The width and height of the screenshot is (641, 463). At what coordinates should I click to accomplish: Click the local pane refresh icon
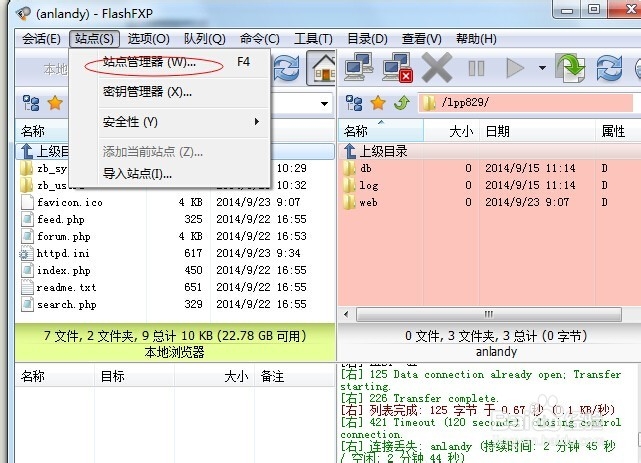(x=287, y=68)
